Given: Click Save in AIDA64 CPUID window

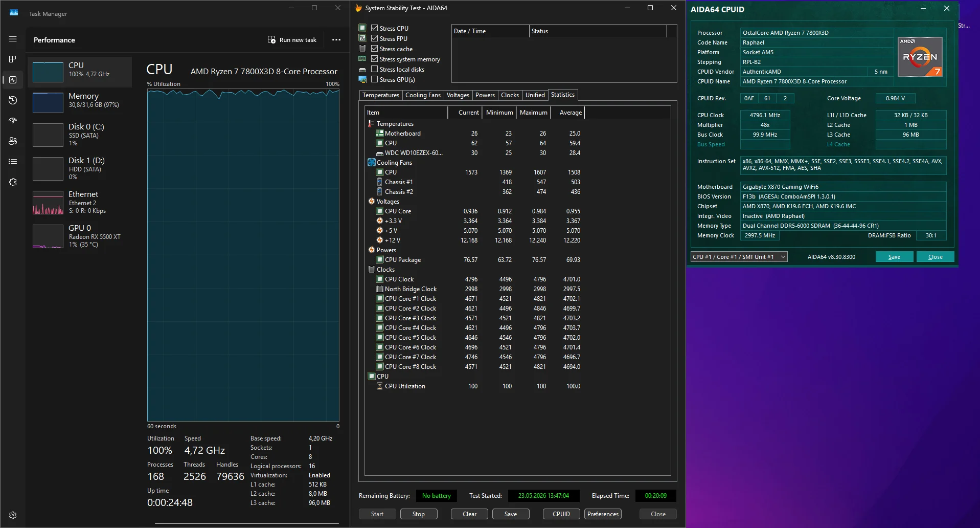Looking at the screenshot, I should 894,257.
